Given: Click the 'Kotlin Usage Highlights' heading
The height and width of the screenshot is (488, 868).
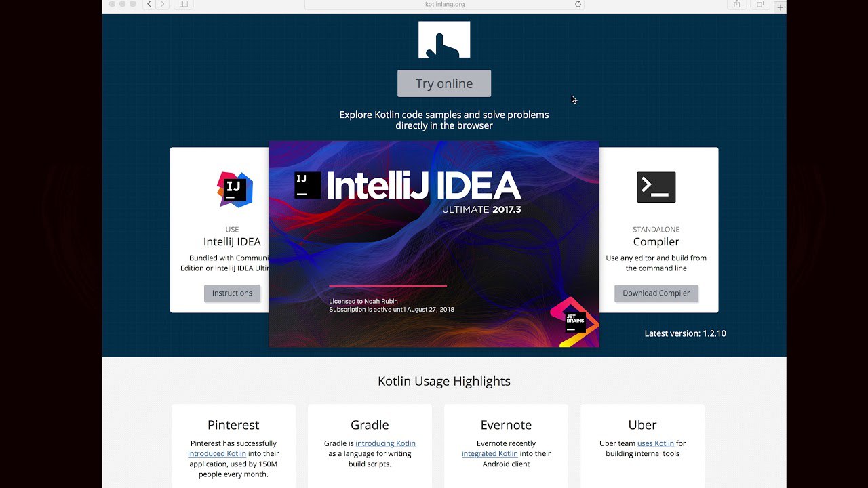Looking at the screenshot, I should point(444,381).
